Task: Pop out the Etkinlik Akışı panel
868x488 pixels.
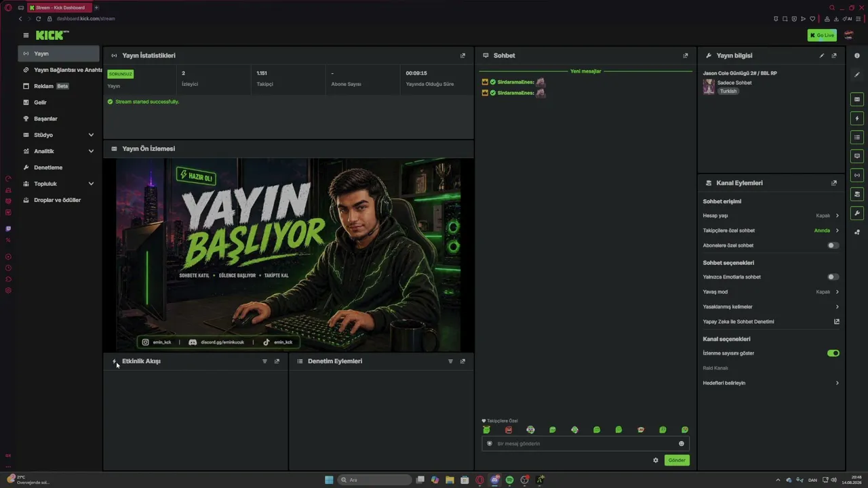Action: [277, 361]
